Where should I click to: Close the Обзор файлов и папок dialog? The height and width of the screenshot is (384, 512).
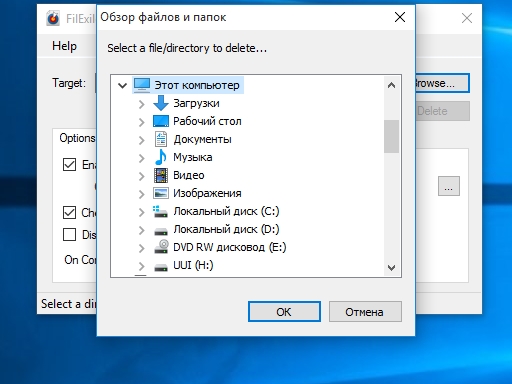[400, 17]
